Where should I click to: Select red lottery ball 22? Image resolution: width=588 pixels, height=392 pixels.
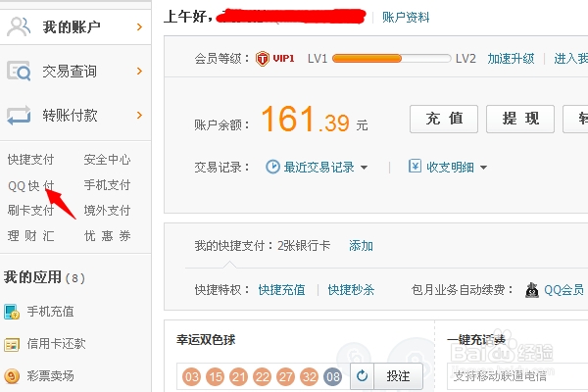(263, 376)
